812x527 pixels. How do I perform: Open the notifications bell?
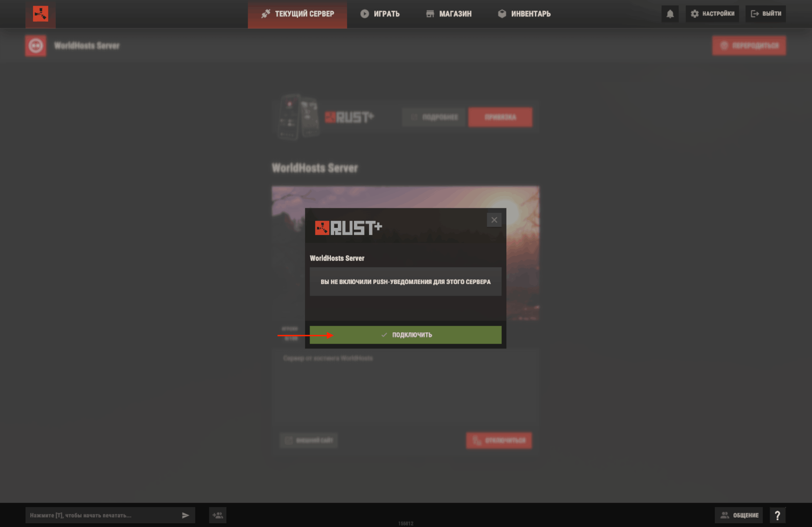coord(670,14)
